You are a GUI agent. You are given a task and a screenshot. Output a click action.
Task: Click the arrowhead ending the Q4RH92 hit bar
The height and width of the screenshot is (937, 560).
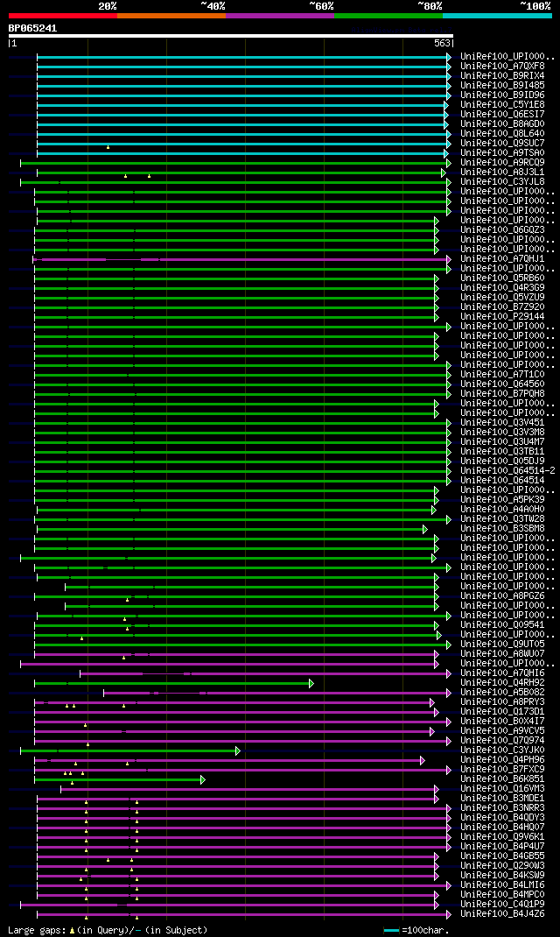click(311, 683)
